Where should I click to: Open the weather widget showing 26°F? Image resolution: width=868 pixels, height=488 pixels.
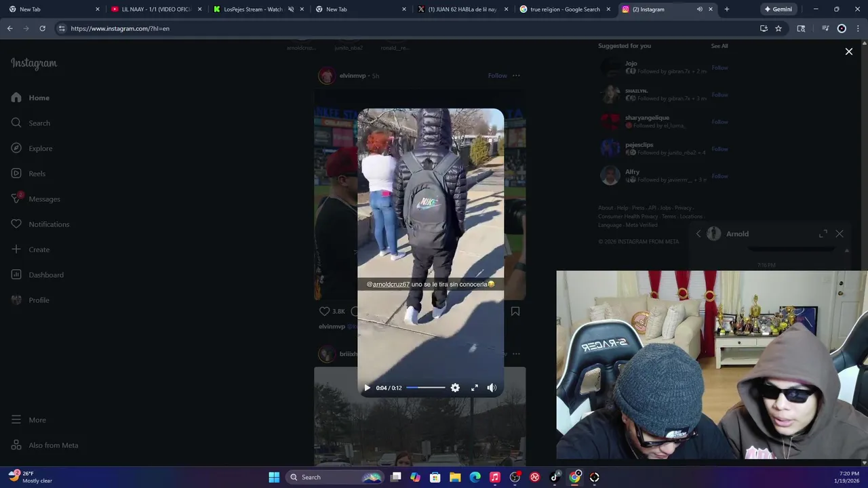pos(31,477)
